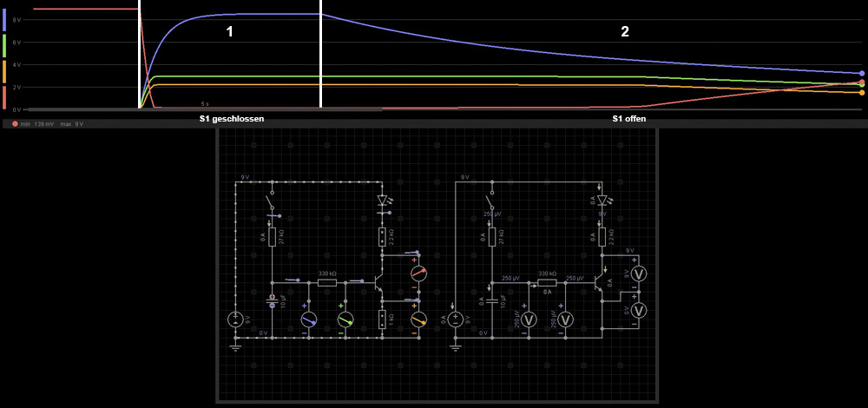The image size is (868, 408).
Task: Select the LED in the right circuit
Action: click(x=602, y=201)
